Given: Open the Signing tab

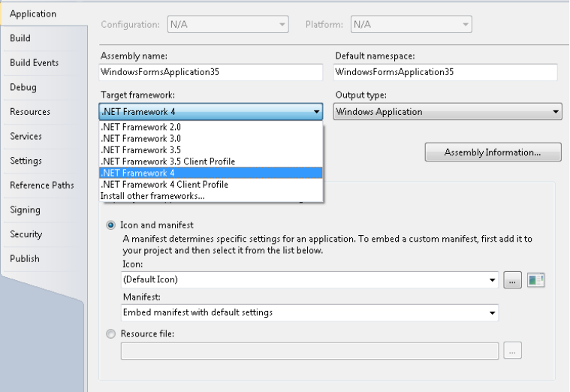Looking at the screenshot, I should click(25, 210).
